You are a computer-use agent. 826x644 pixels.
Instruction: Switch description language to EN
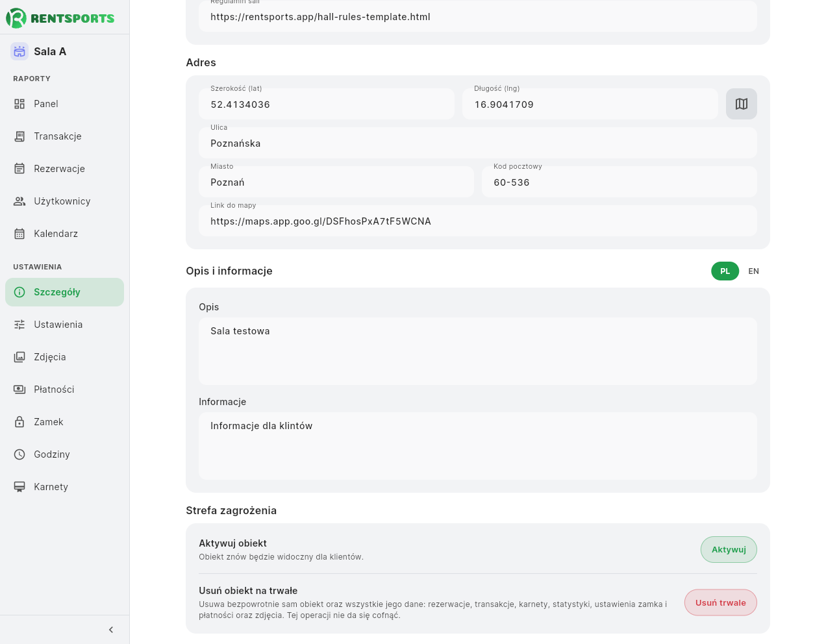pos(753,271)
